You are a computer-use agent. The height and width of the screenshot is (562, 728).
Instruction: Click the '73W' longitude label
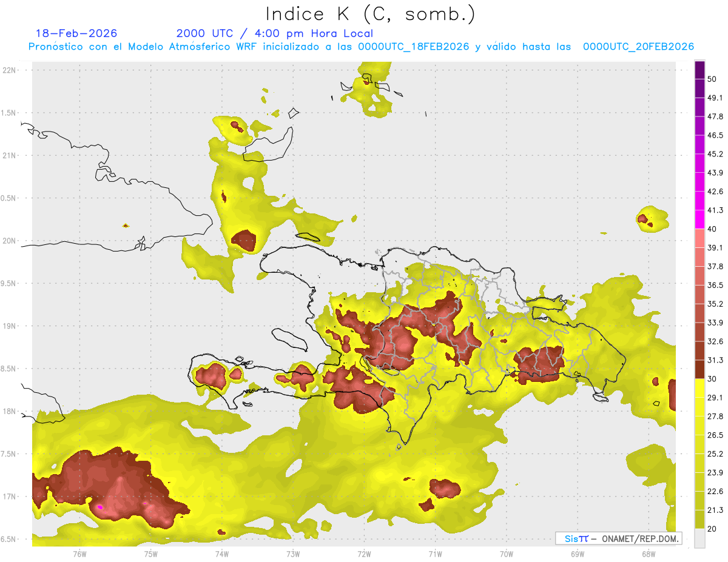[x=293, y=554]
